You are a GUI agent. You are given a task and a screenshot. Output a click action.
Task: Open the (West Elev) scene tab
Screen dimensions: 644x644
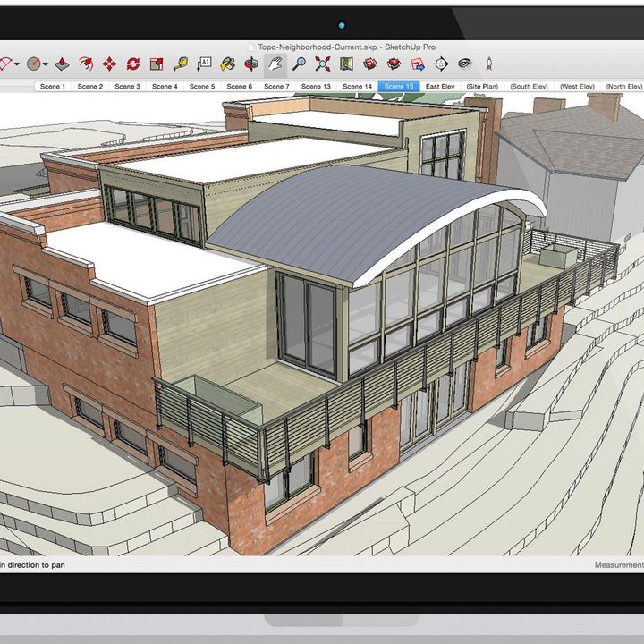tap(578, 86)
